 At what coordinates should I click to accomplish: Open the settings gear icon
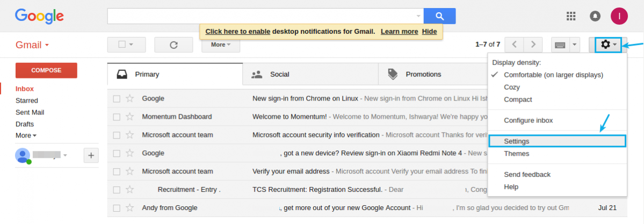click(608, 45)
